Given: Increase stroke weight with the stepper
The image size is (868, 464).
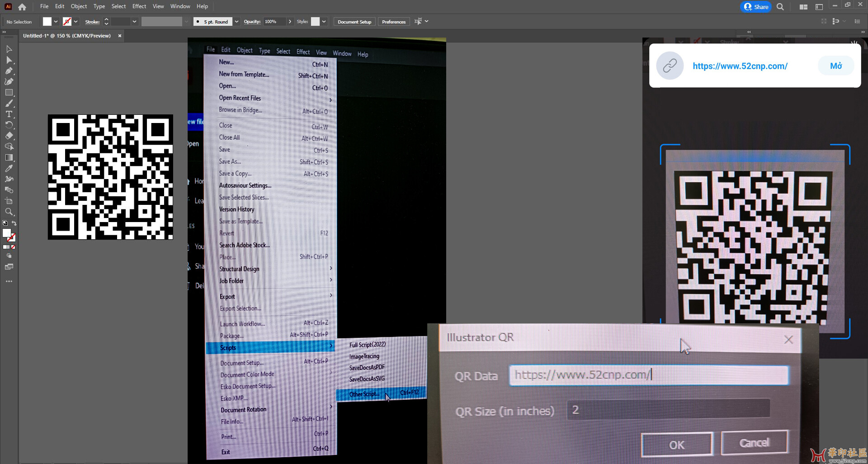Looking at the screenshot, I should click(x=106, y=19).
